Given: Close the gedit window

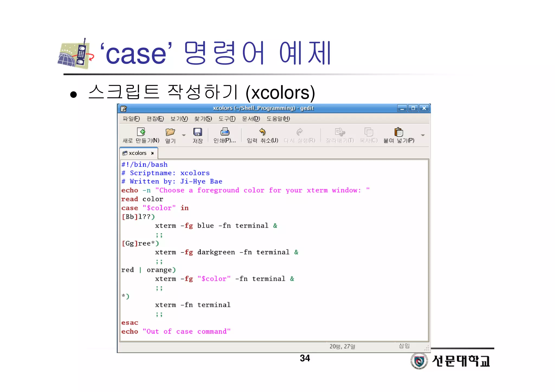Looking at the screenshot, I should point(424,108).
